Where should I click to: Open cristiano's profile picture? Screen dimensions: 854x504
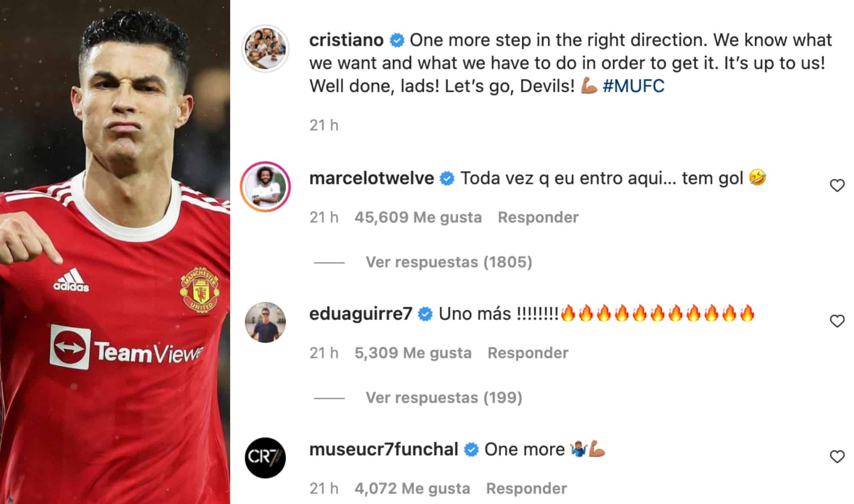(x=265, y=48)
